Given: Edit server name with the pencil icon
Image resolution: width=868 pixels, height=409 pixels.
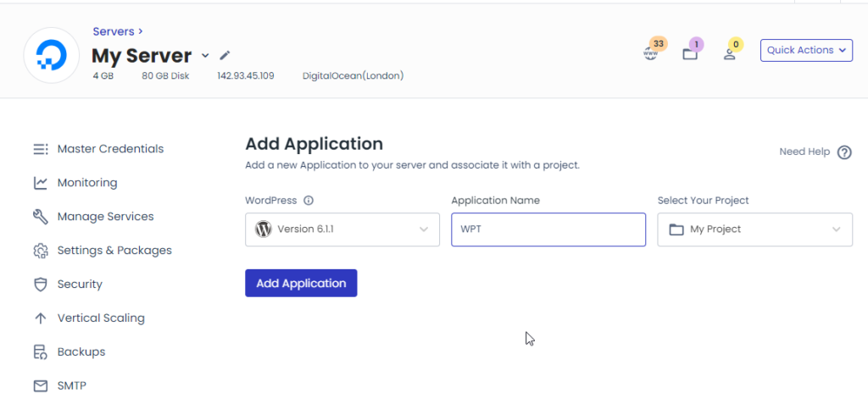Looking at the screenshot, I should tap(224, 55).
